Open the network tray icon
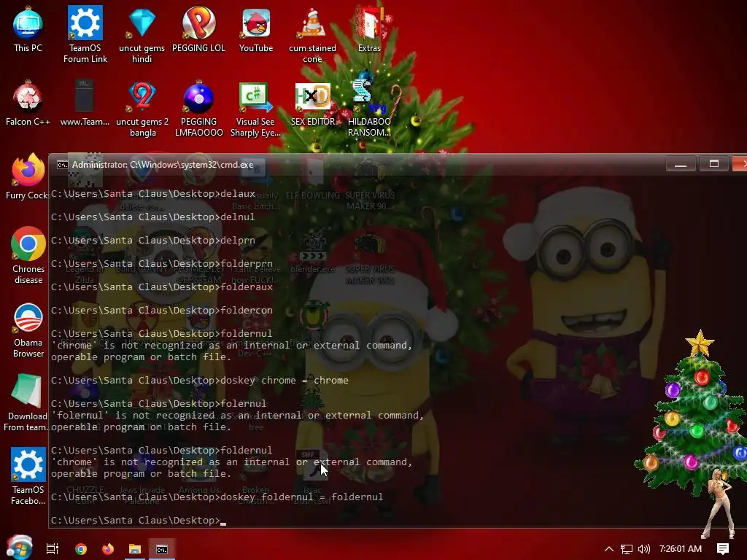 click(627, 549)
